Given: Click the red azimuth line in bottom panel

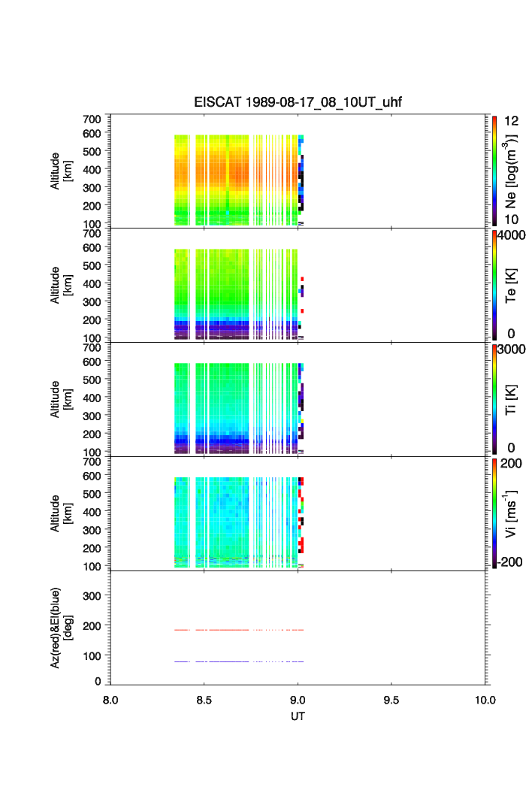Looking at the screenshot, I should point(225,630).
